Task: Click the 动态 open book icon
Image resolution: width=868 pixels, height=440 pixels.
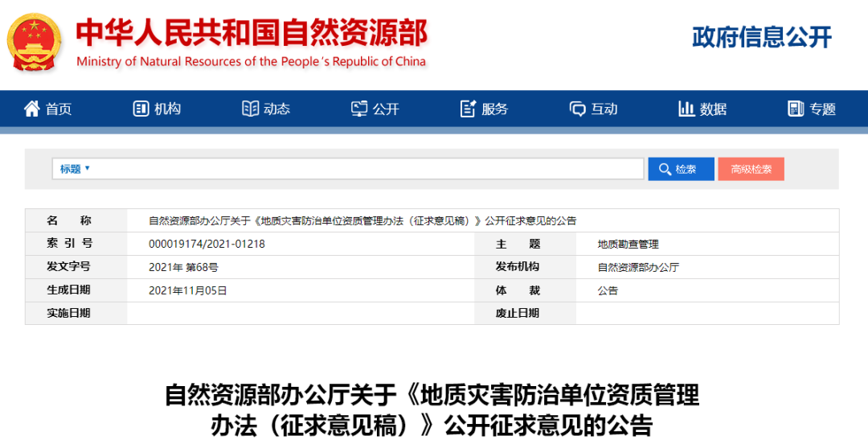Action: pos(250,109)
